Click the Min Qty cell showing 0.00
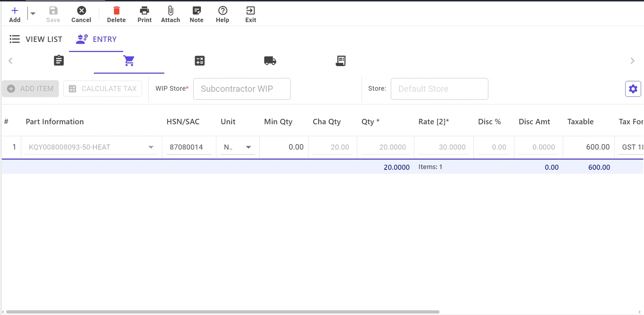Image resolution: width=644 pixels, height=315 pixels. click(x=284, y=147)
